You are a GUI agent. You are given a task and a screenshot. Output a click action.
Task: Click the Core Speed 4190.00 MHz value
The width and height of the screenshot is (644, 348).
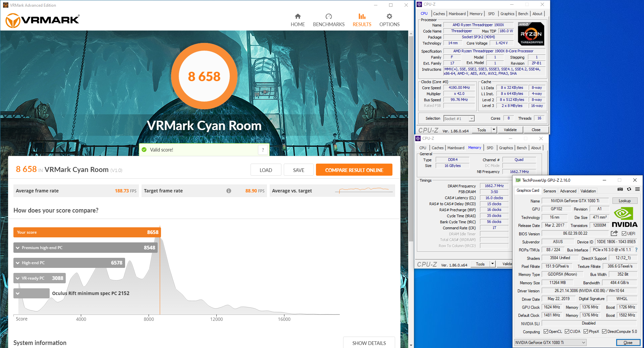pyautogui.click(x=459, y=88)
